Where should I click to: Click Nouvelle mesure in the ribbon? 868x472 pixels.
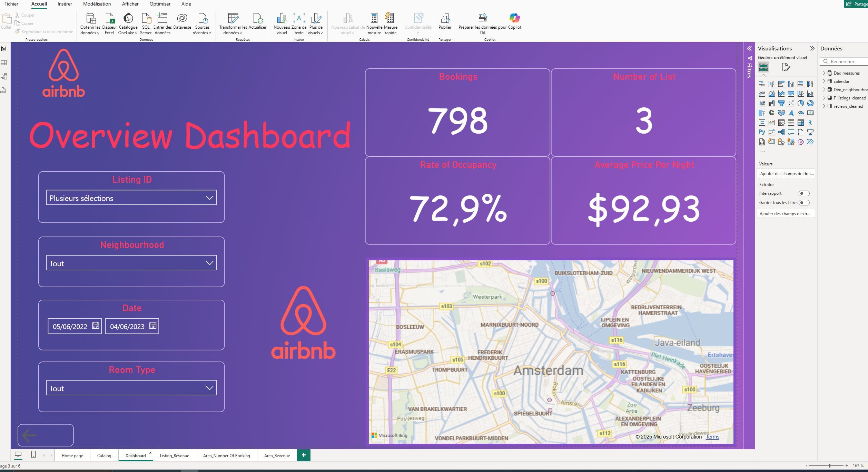[374, 24]
